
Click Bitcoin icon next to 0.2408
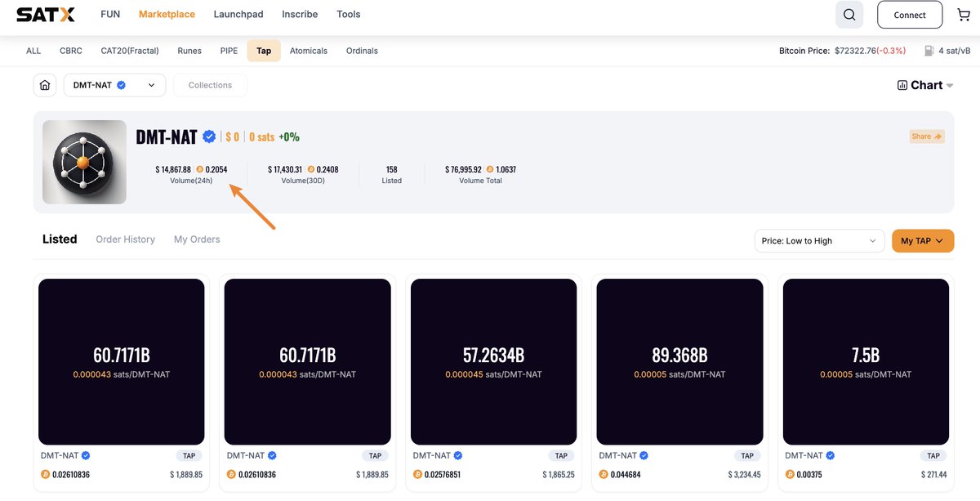point(311,170)
